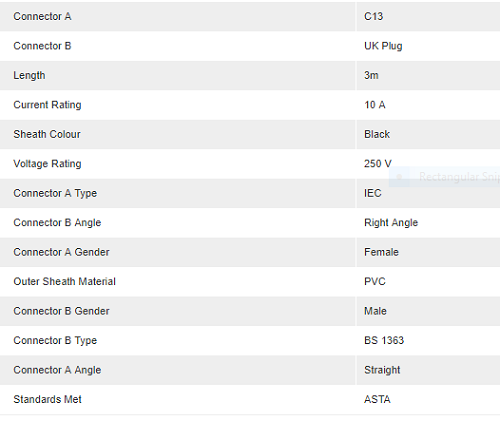Click the 250 V voltage value

coord(378,164)
